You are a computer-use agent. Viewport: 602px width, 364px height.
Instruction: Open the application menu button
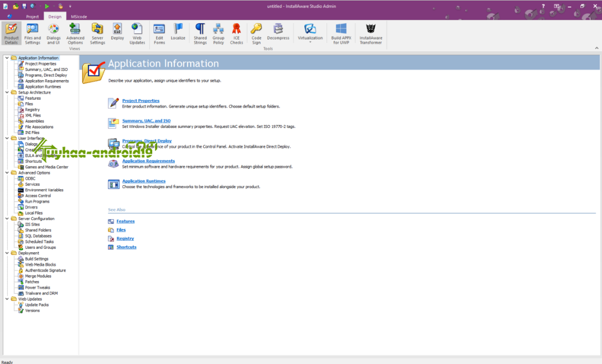pyautogui.click(x=9, y=17)
